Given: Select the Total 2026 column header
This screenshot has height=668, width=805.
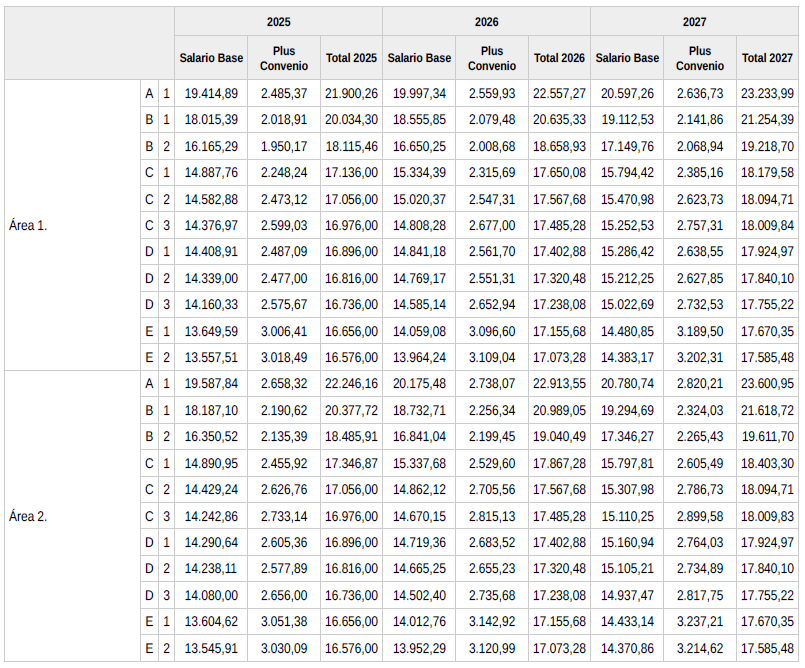Looking at the screenshot, I should pos(559,58).
